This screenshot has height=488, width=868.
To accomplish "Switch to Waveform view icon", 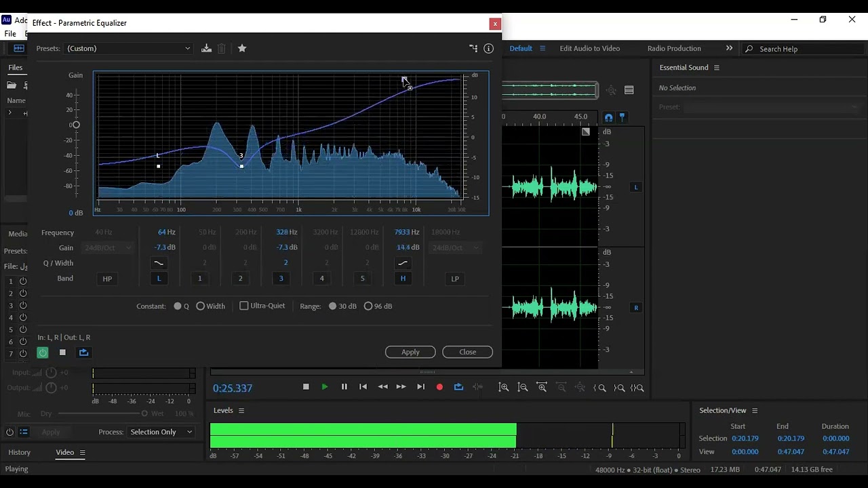I will point(19,48).
